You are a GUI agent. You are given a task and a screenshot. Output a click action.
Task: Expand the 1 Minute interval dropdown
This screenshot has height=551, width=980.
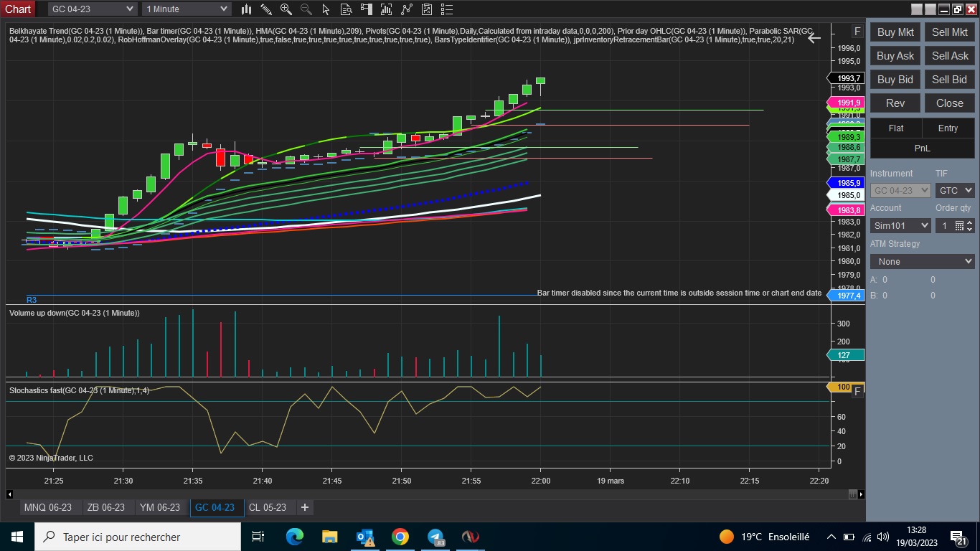[x=187, y=9]
